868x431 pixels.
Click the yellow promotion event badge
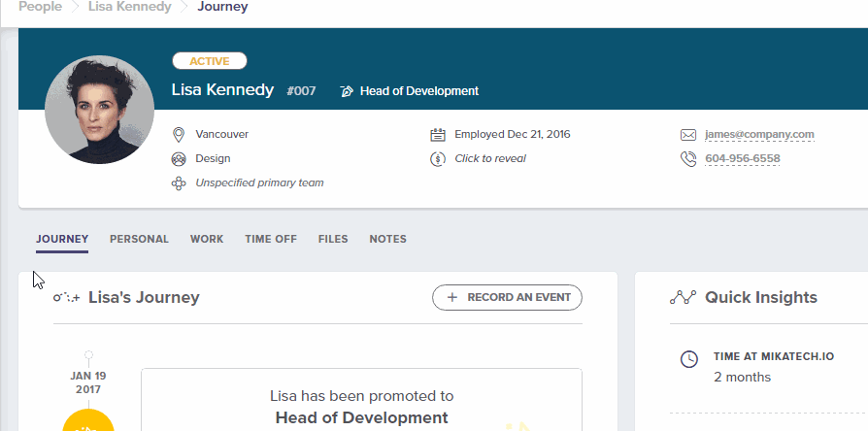[88, 421]
